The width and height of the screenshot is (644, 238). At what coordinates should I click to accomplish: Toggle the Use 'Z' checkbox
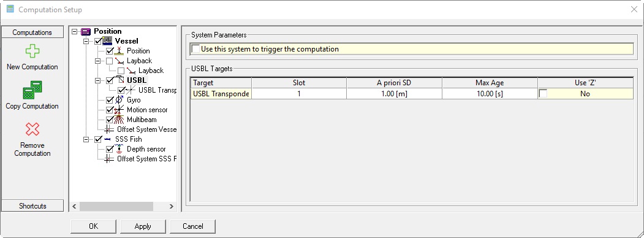click(x=543, y=94)
